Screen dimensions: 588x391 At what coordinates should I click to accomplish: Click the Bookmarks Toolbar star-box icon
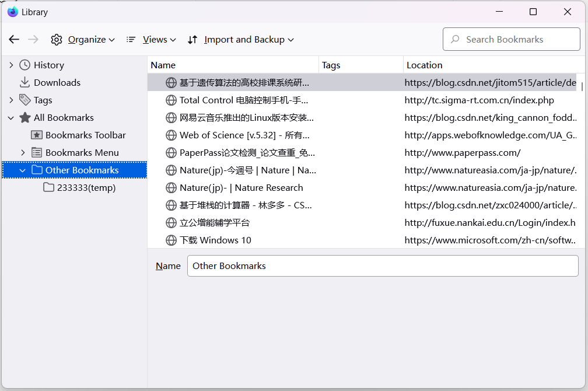[36, 135]
